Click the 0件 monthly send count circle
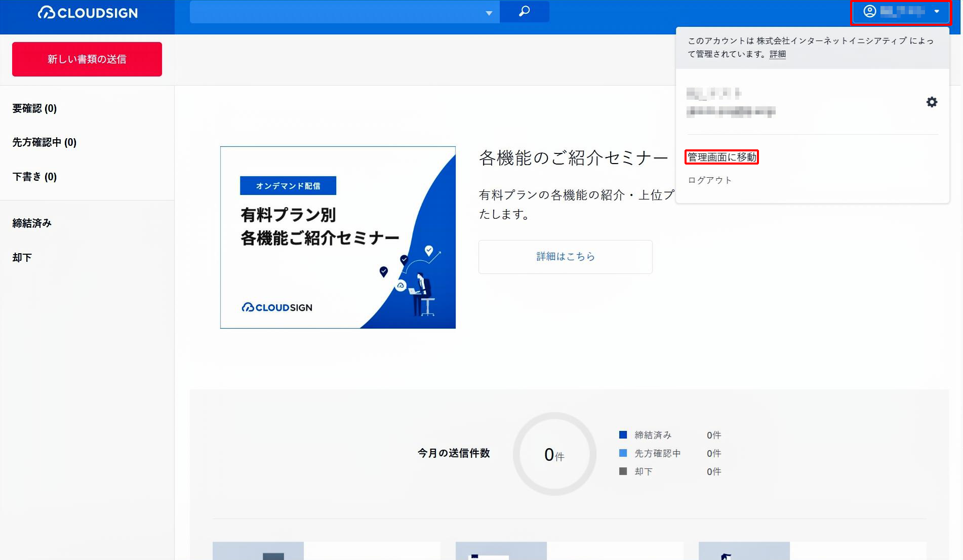Screen dimensions: 963x560 554,454
